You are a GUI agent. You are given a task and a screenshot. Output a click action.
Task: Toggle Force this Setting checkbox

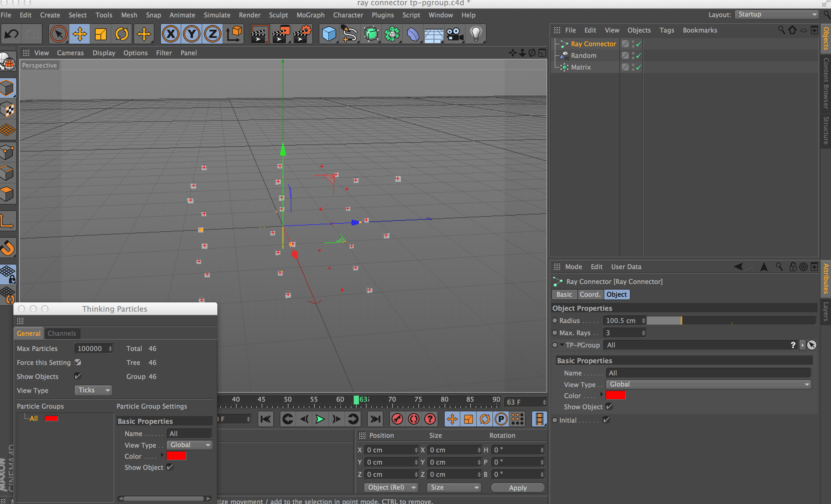[x=78, y=362]
